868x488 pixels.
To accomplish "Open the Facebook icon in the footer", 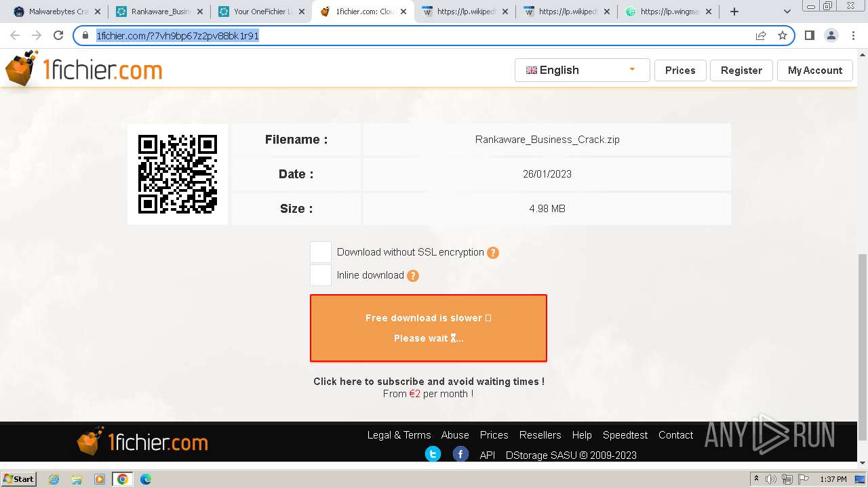I will coord(460,454).
